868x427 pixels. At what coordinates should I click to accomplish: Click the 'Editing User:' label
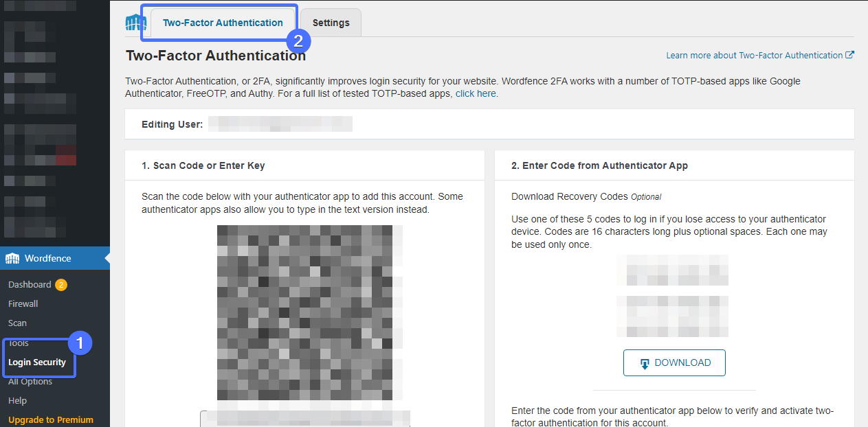tap(173, 124)
